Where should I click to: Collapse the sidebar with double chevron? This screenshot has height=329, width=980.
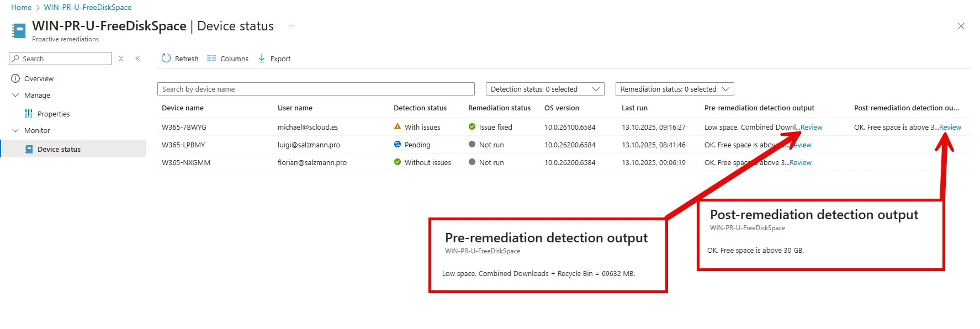tap(137, 59)
